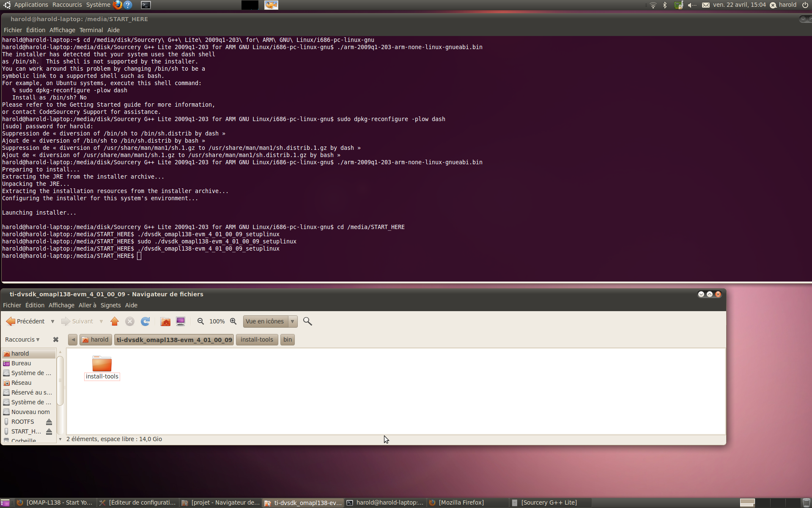Screen dimensions: 812x508
Task: Open Aide menu in terminal window
Action: tap(113, 30)
